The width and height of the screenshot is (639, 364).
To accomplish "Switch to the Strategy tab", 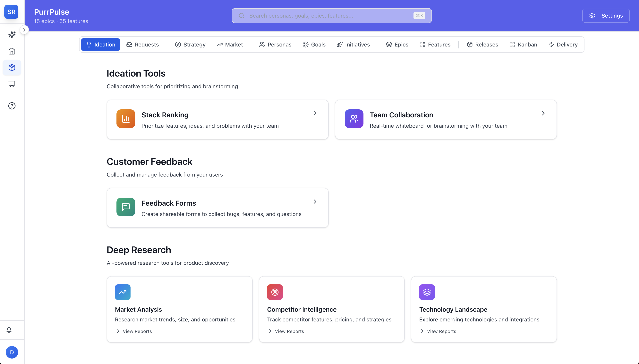I will pos(190,45).
